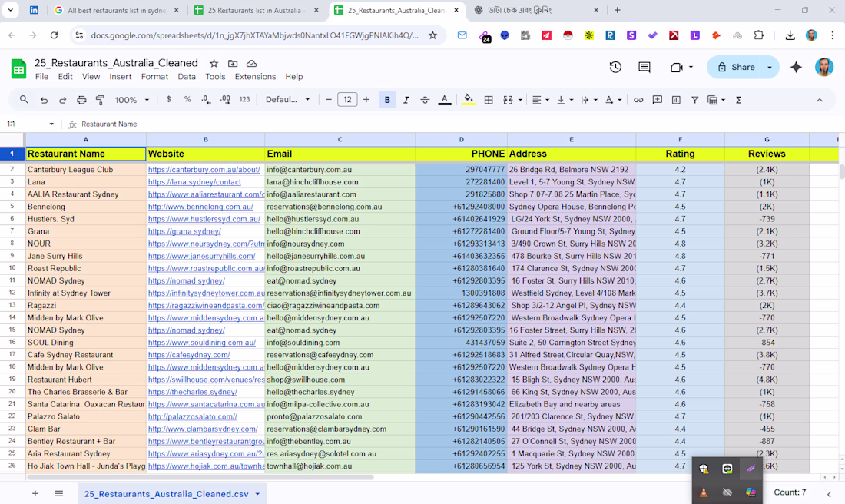Viewport: 845px width, 504px height.
Task: Increase decimal places
Action: 225,99
